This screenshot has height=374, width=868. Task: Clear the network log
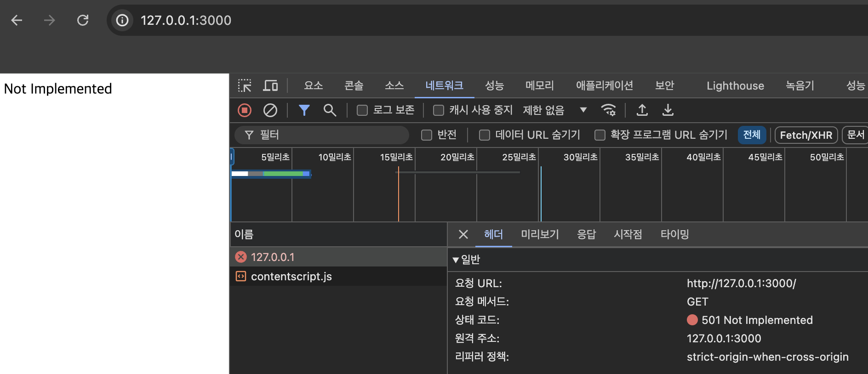click(x=270, y=110)
